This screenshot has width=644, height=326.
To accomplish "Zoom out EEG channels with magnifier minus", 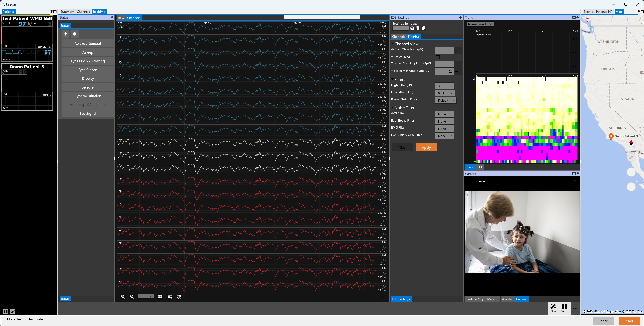I will pyautogui.click(x=132, y=297).
